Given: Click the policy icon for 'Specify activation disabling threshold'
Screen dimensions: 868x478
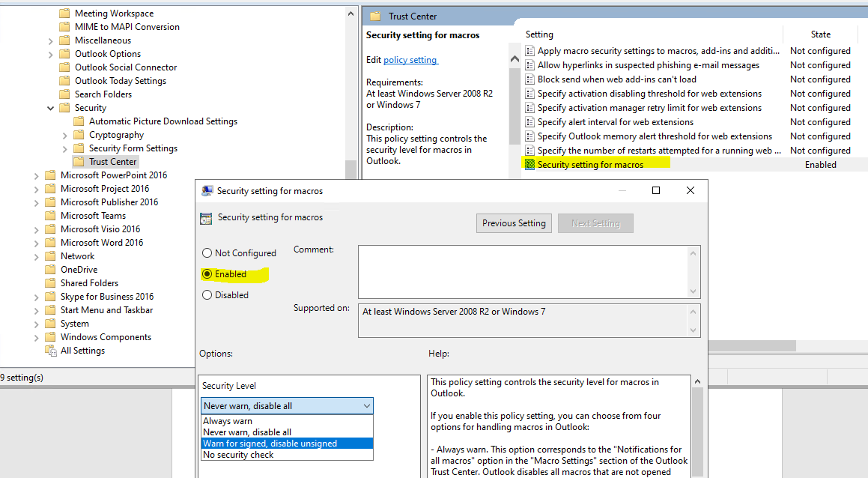Looking at the screenshot, I should [529, 94].
